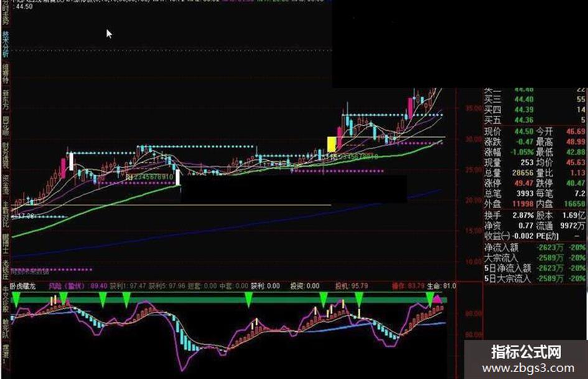Click the 现价 44.50 quote row
Image resolution: width=588 pixels, height=379 pixels.
click(508, 131)
